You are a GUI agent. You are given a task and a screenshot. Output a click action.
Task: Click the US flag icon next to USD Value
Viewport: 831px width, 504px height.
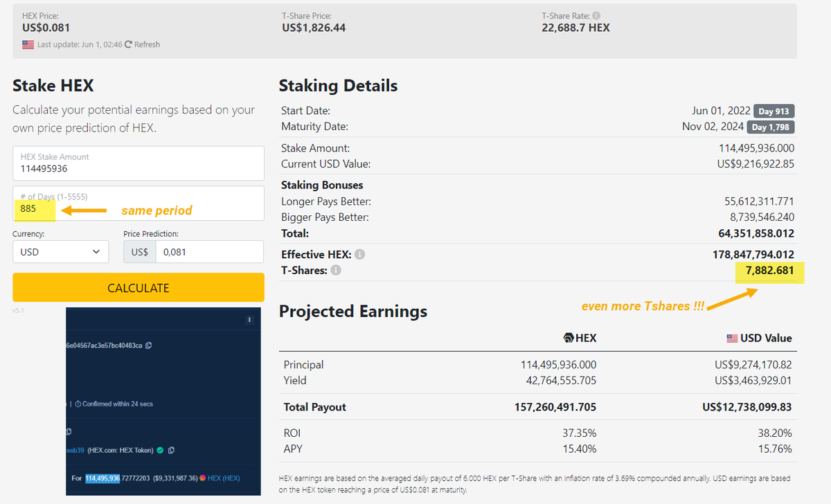pyautogui.click(x=732, y=338)
